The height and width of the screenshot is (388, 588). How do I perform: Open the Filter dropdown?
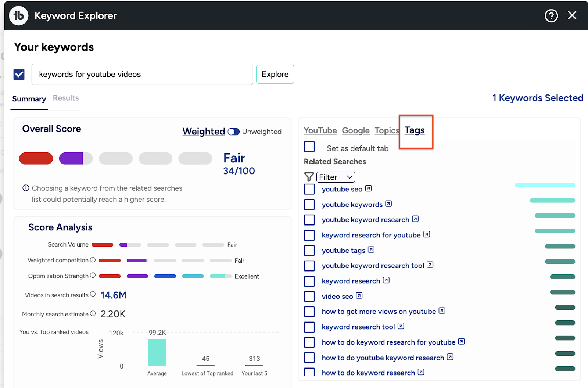click(336, 177)
